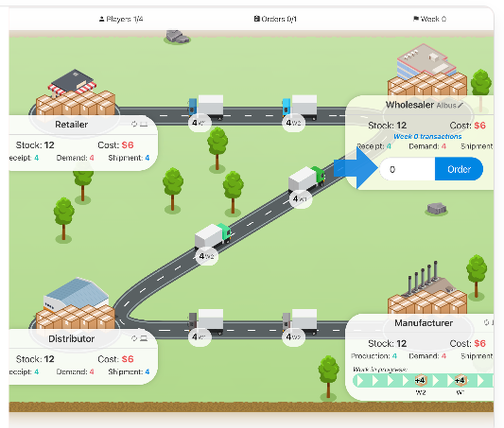Click the Distributor Demand: 4 value
The width and height of the screenshot is (504, 428).
pyautogui.click(x=75, y=372)
